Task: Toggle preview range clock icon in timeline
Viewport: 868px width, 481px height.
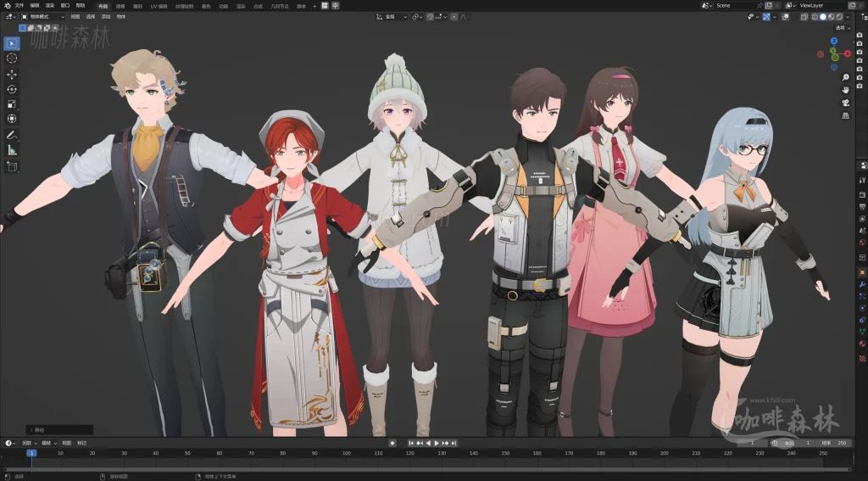Action: 775,443
